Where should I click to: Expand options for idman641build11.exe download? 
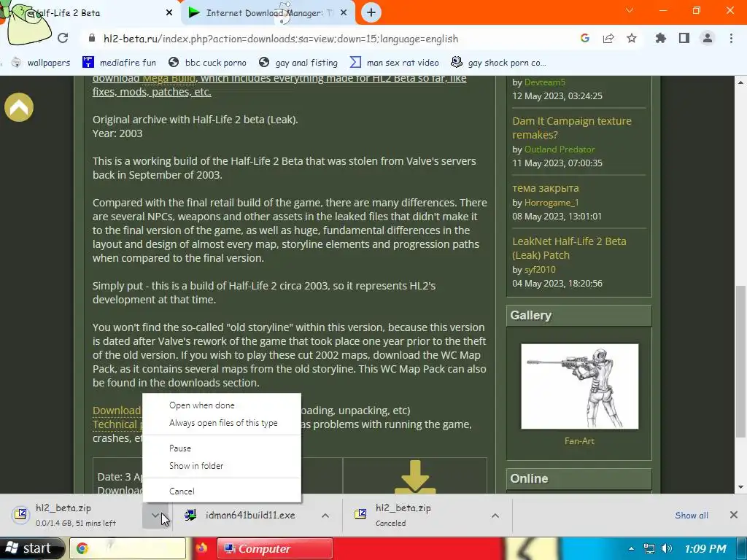[325, 516]
